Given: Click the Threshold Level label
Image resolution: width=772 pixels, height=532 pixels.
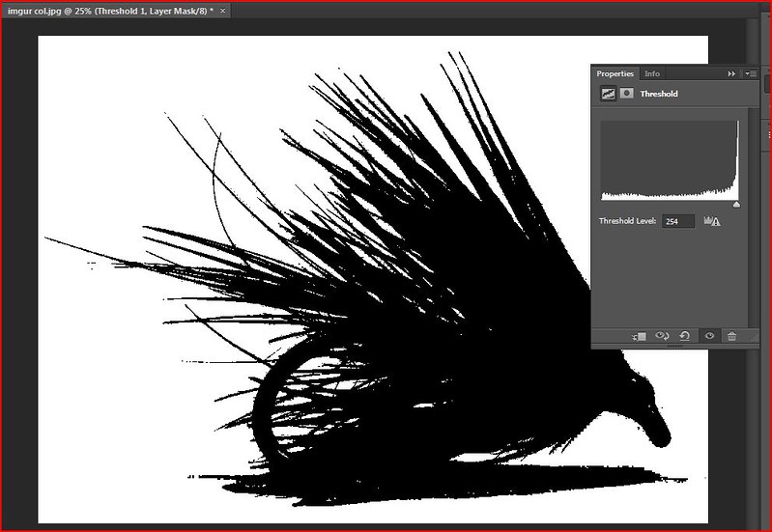Looking at the screenshot, I should point(628,221).
